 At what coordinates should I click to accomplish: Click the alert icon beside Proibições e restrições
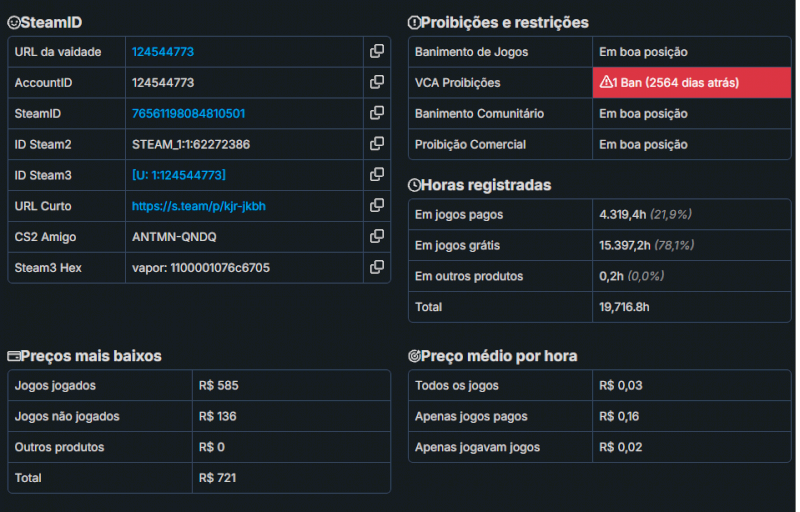pos(414,22)
